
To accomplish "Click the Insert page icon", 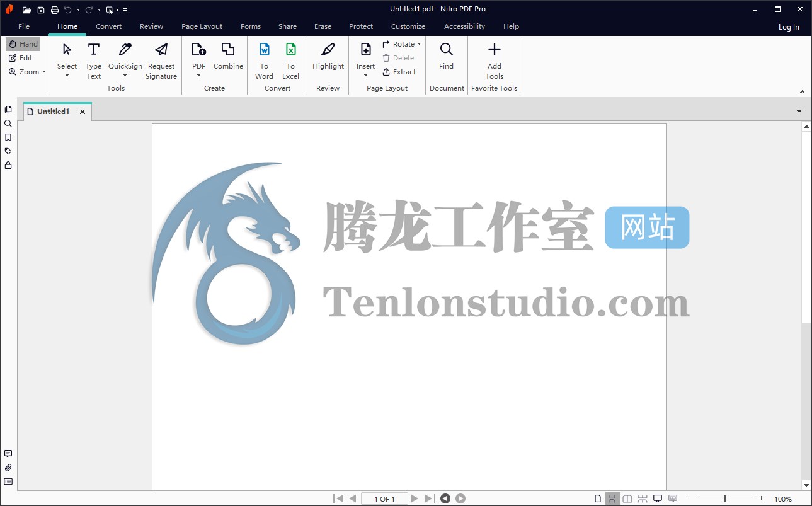I will [x=365, y=49].
